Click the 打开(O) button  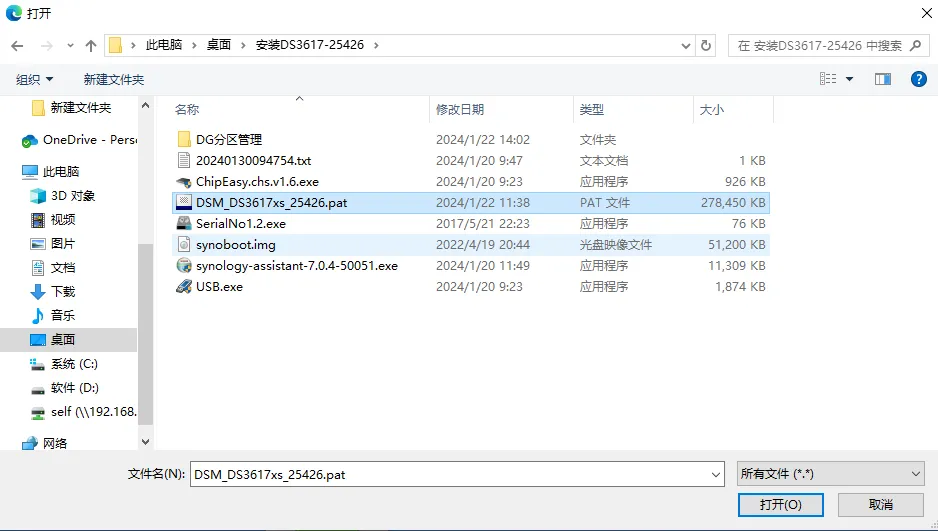point(781,505)
